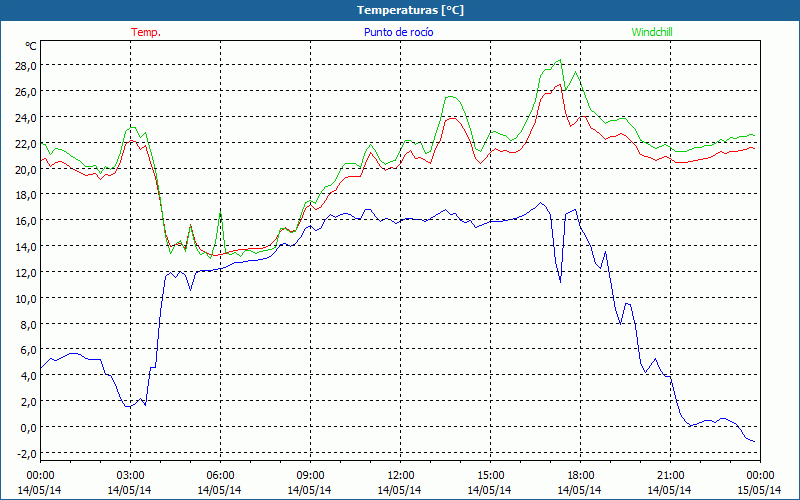
Task: Select the blue Punto de rocío legend label
Action: (x=398, y=32)
